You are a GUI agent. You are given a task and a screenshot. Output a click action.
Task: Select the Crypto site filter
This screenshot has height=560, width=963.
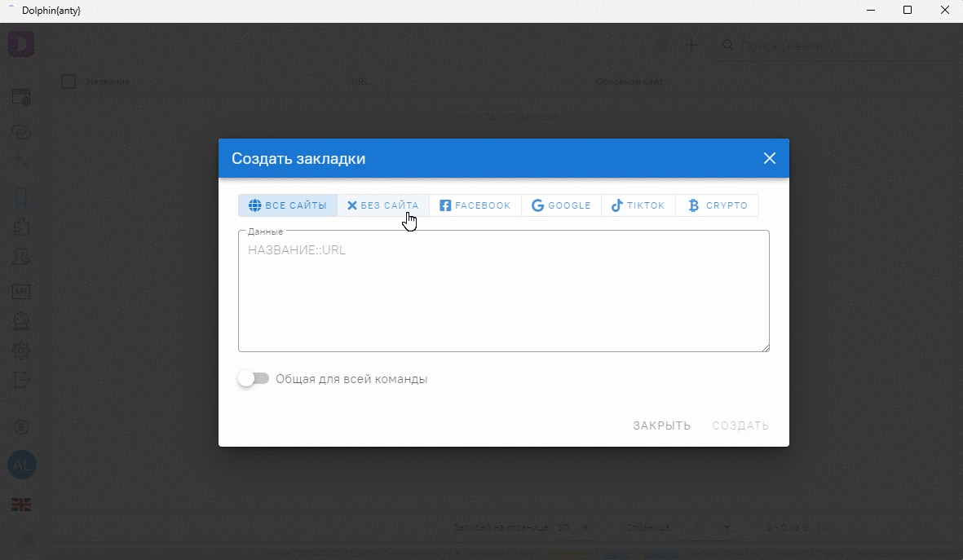[x=718, y=205]
